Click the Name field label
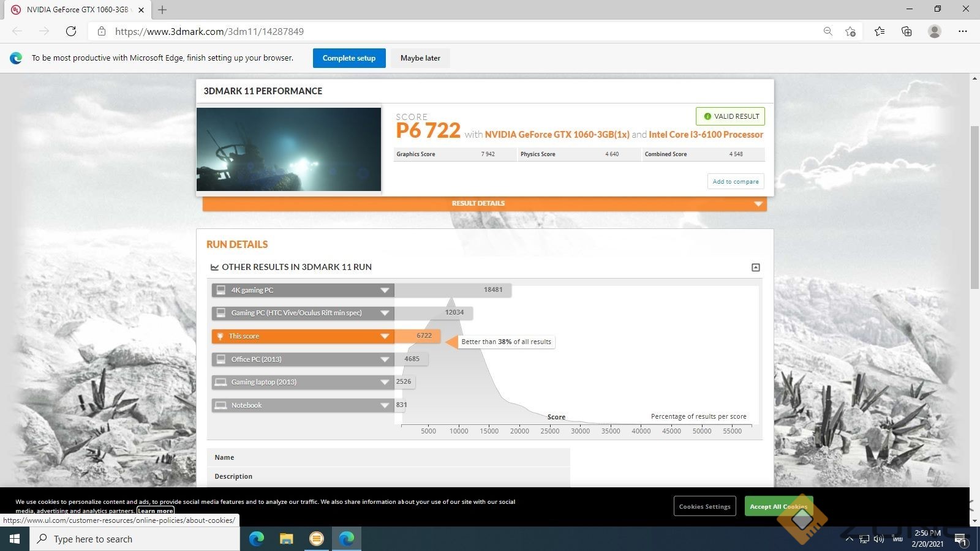 pos(224,457)
